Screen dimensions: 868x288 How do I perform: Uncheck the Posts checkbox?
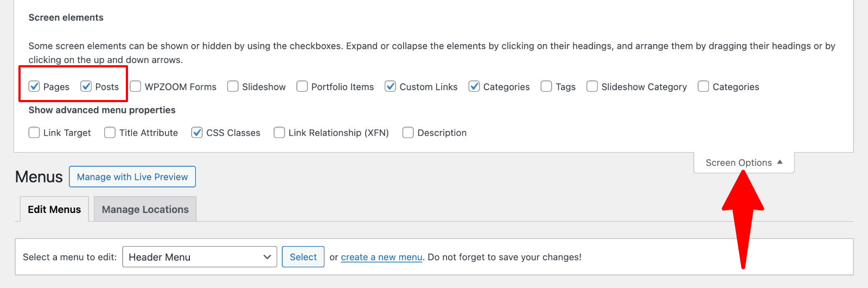coord(86,86)
